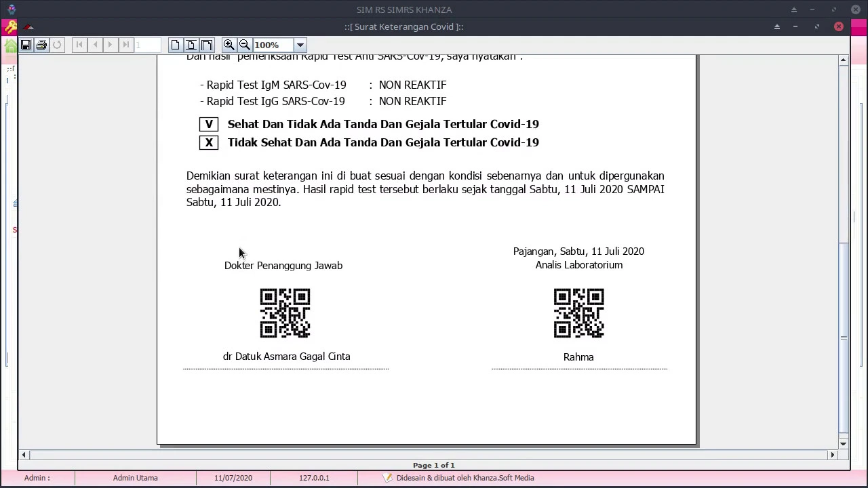This screenshot has width=868, height=488.
Task: Click vertical scrollbar up arrow
Action: coord(843,60)
